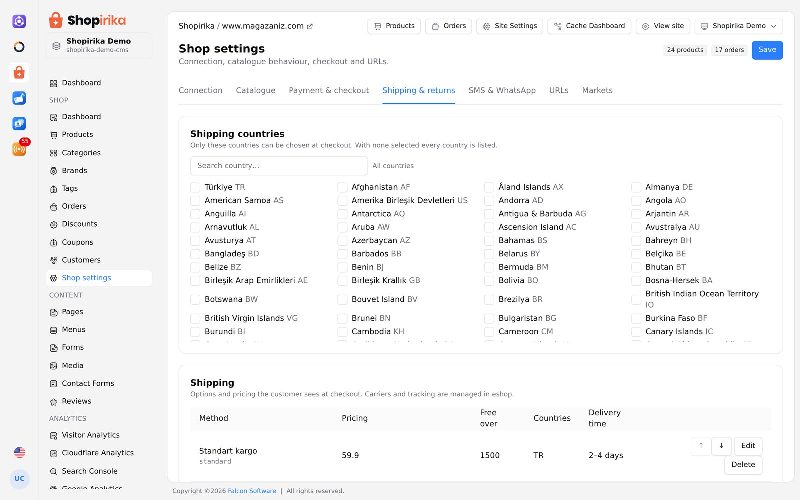800x500 pixels.
Task: Select the Avustralya AU checkbox
Action: (636, 227)
